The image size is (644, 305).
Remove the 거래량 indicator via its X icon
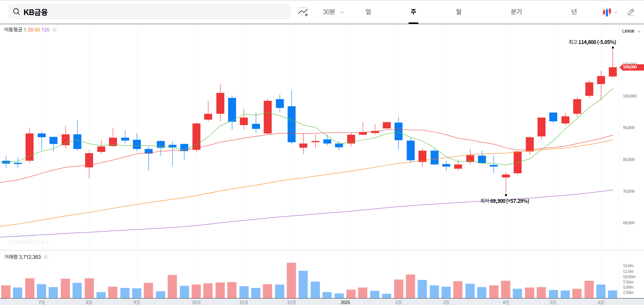(46, 257)
